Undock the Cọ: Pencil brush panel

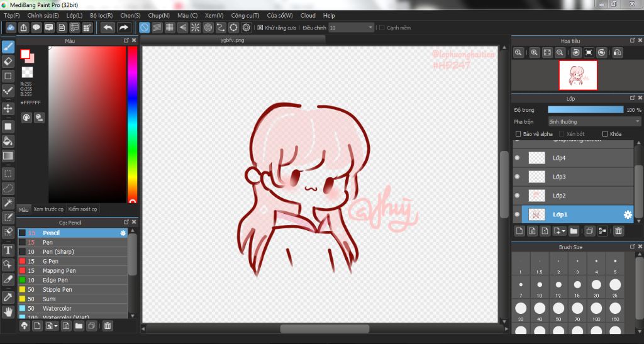coord(126,222)
